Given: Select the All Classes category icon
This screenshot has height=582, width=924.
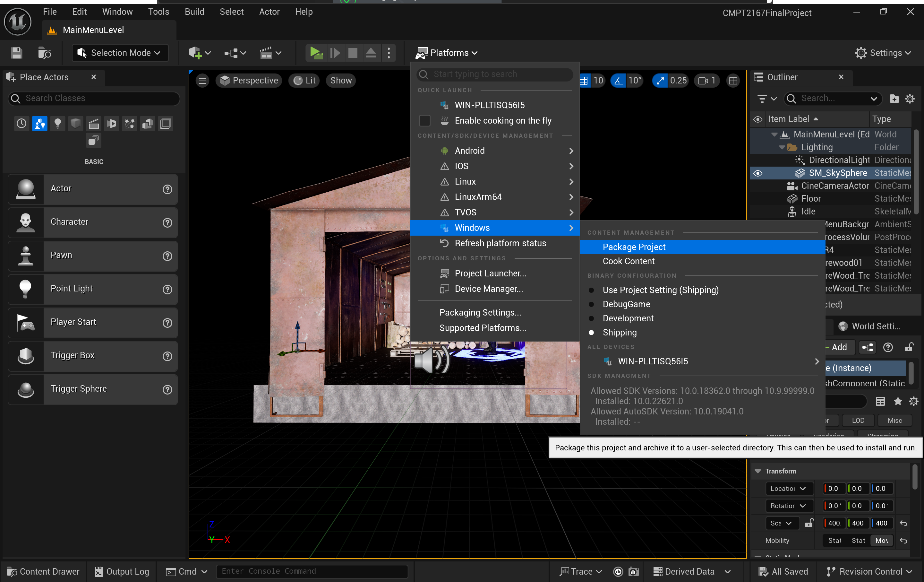Looking at the screenshot, I should pyautogui.click(x=94, y=141).
